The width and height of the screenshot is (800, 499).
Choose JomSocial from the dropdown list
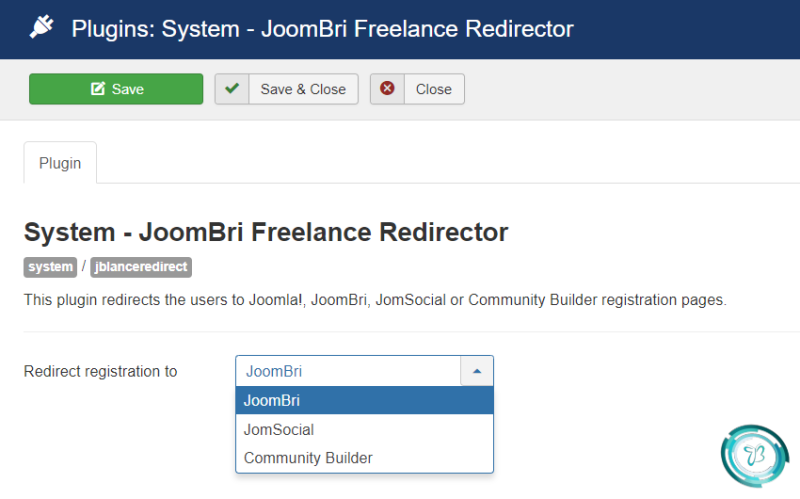pos(364,430)
